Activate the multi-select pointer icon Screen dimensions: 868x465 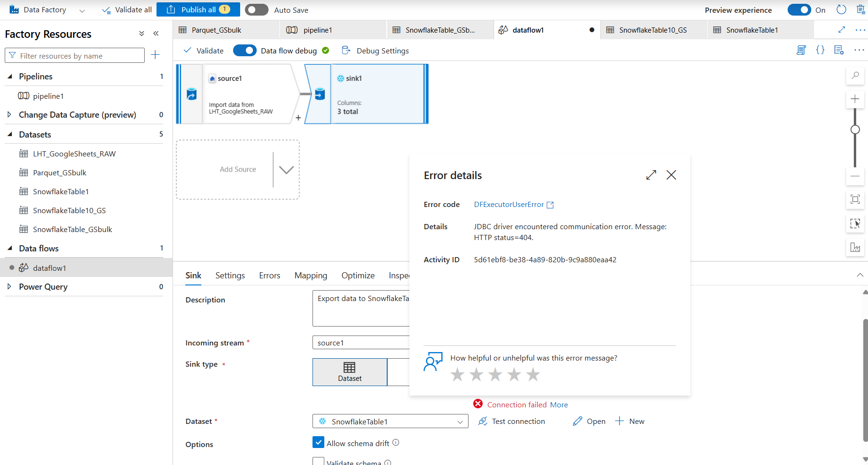pyautogui.click(x=855, y=224)
